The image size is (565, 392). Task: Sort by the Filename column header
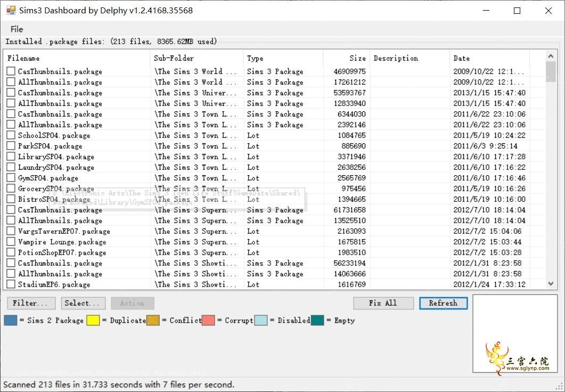(x=77, y=58)
